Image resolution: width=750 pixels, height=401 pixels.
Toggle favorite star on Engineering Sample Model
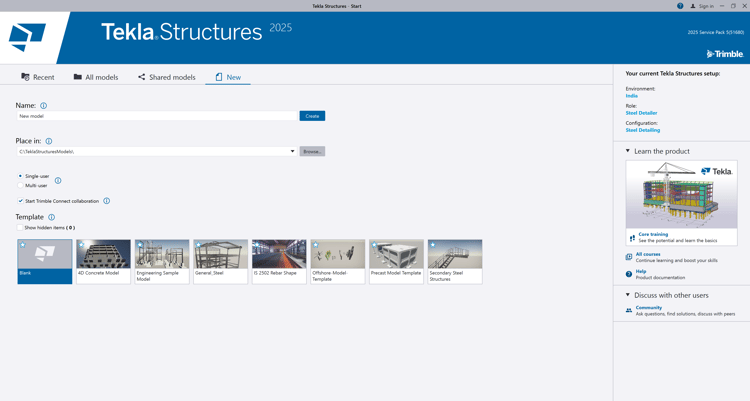coord(140,245)
